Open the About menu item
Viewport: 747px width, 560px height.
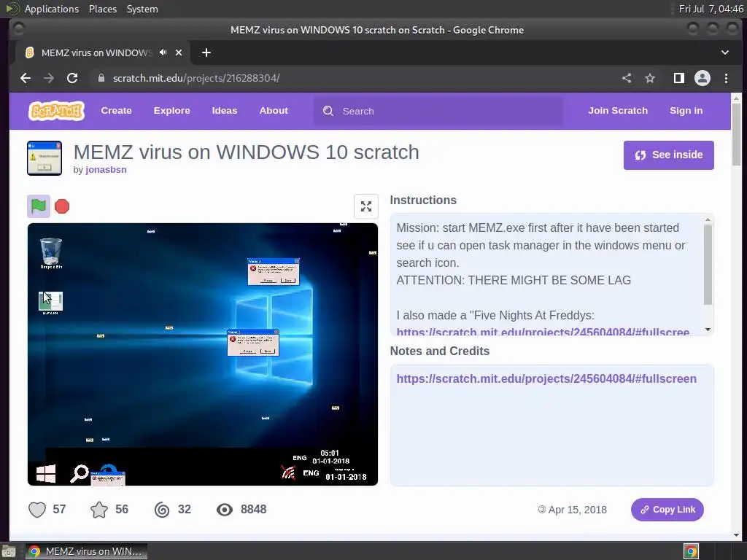(274, 111)
